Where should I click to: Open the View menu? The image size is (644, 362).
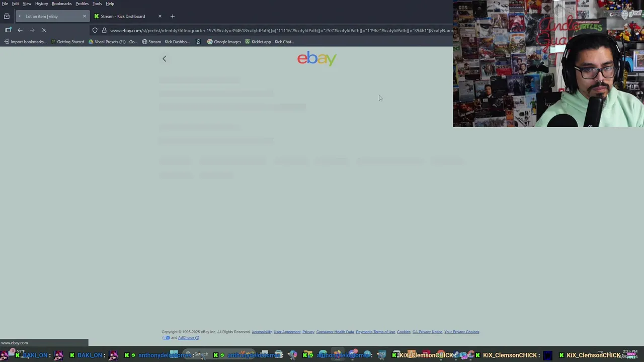(27, 4)
